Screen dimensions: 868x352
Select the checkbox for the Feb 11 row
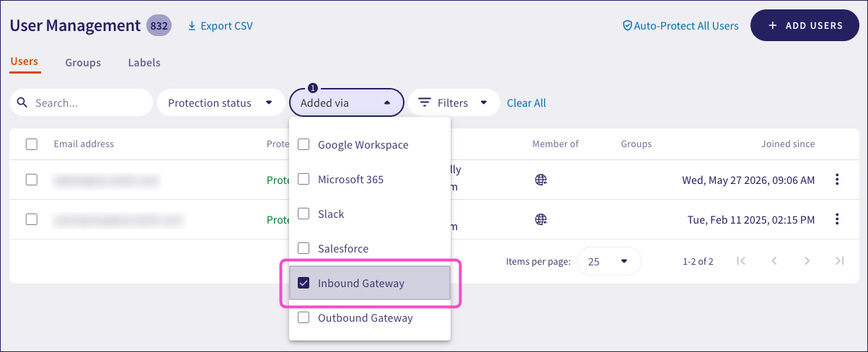tap(32, 219)
